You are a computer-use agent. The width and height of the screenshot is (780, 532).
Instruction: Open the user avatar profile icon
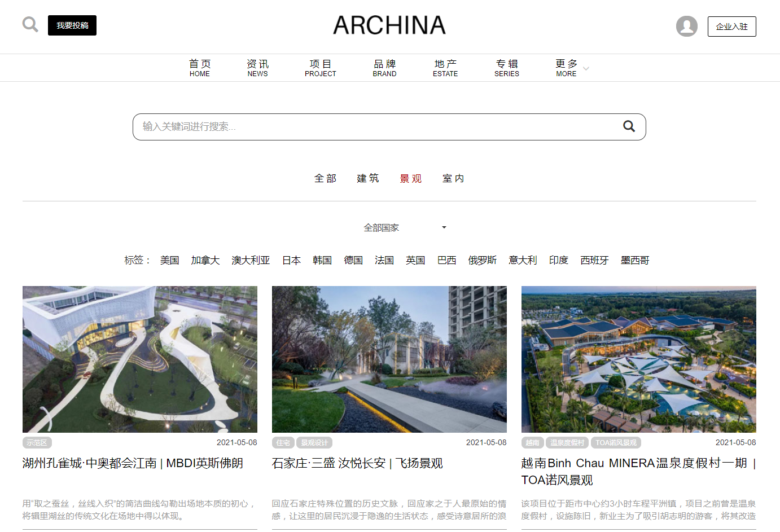coord(687,26)
